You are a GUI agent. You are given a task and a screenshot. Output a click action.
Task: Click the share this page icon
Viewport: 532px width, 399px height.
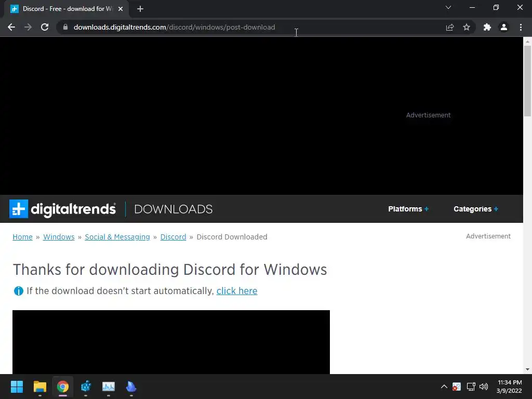tap(450, 27)
